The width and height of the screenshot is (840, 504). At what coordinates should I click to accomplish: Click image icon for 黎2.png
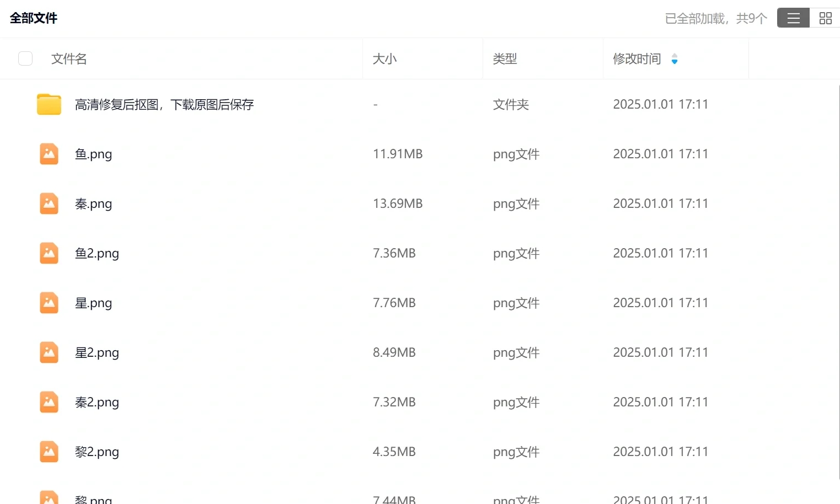pyautogui.click(x=49, y=452)
